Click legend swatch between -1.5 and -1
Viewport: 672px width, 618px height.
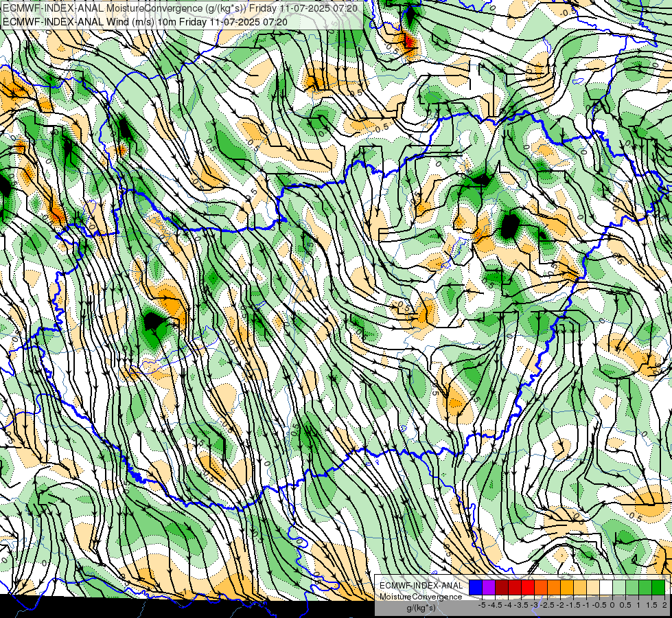tap(580, 587)
